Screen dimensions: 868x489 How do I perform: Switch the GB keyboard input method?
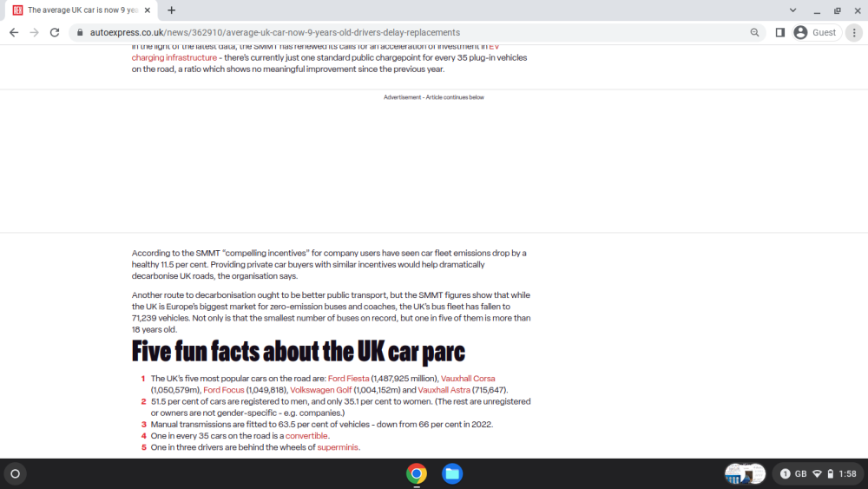click(800, 474)
